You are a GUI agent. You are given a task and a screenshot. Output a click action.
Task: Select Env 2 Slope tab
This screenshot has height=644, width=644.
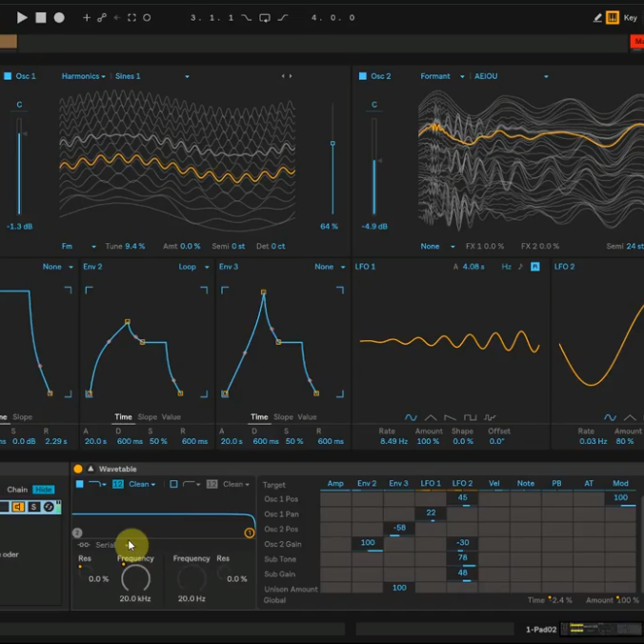click(x=148, y=417)
